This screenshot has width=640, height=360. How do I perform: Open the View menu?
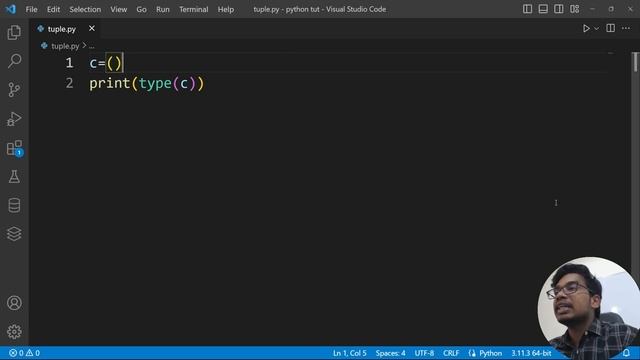point(118,9)
